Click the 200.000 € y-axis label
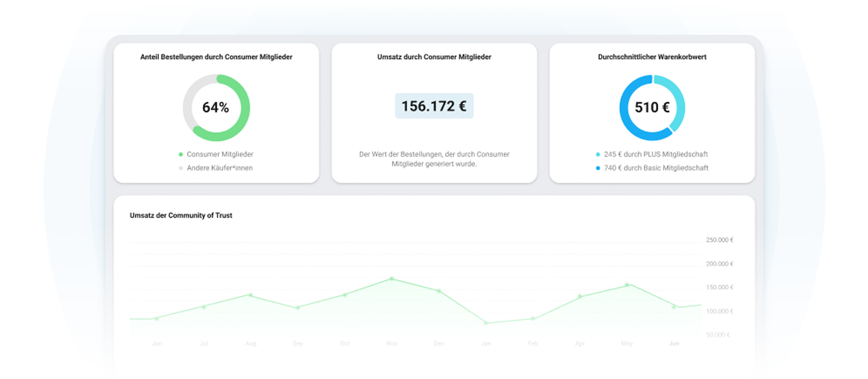This screenshot has height=379, width=868. coord(720,264)
